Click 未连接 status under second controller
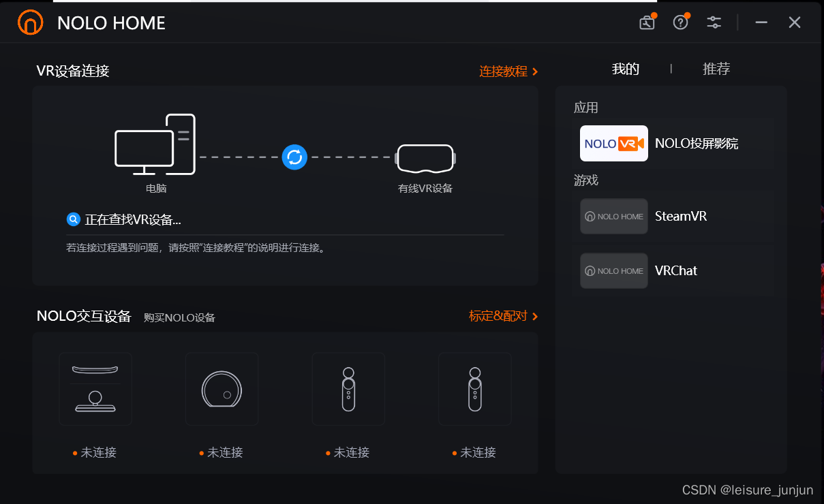 pos(478,452)
